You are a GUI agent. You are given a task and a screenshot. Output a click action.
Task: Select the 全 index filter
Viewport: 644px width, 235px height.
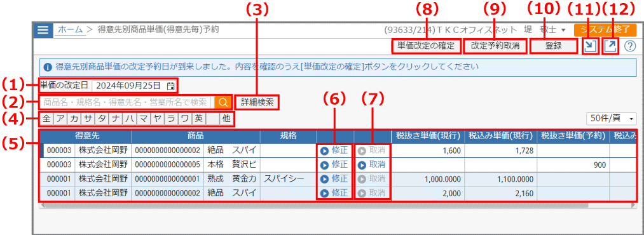(x=47, y=119)
